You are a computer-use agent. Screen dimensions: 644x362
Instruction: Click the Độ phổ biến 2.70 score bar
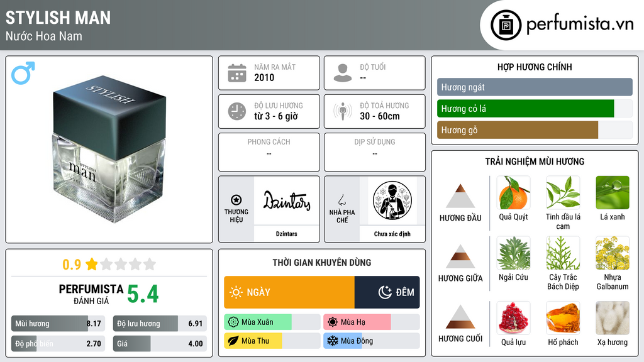click(58, 344)
